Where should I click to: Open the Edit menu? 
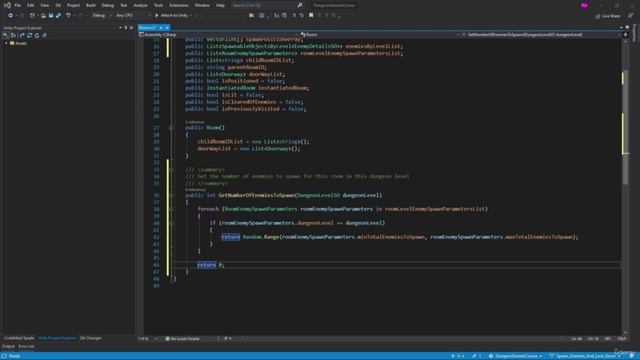coord(31,5)
